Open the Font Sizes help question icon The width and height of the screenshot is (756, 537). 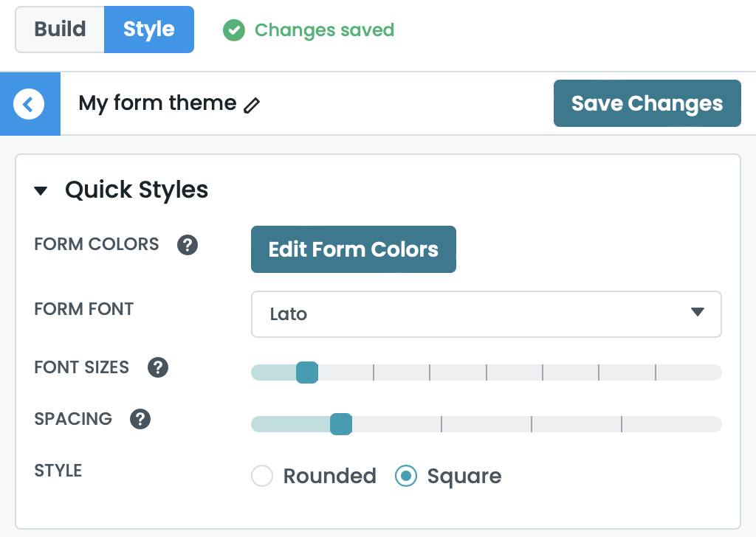[158, 367]
